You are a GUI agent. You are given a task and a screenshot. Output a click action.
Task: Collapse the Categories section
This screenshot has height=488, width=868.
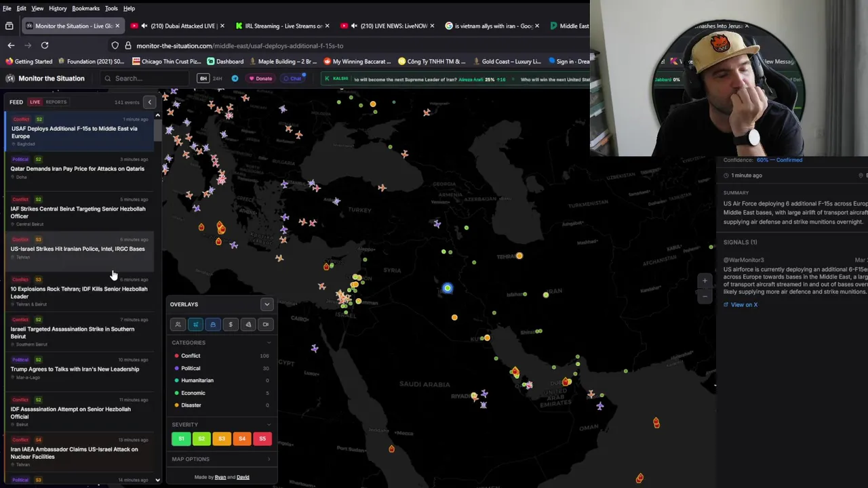(x=222, y=343)
